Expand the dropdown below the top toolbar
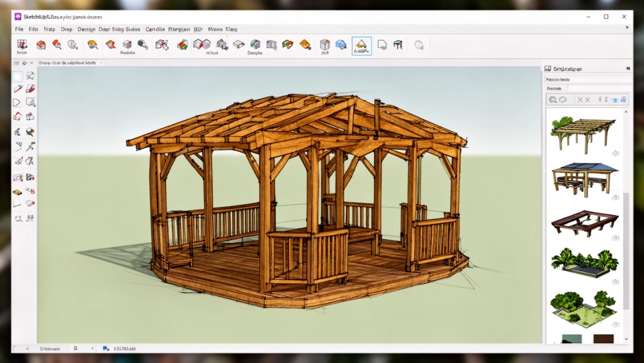 tap(101, 63)
